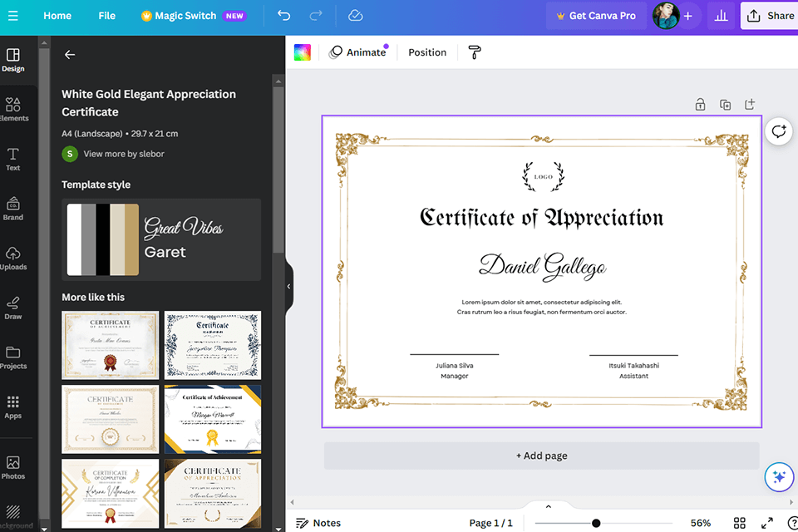Open the Text sidebar panel

(x=13, y=159)
